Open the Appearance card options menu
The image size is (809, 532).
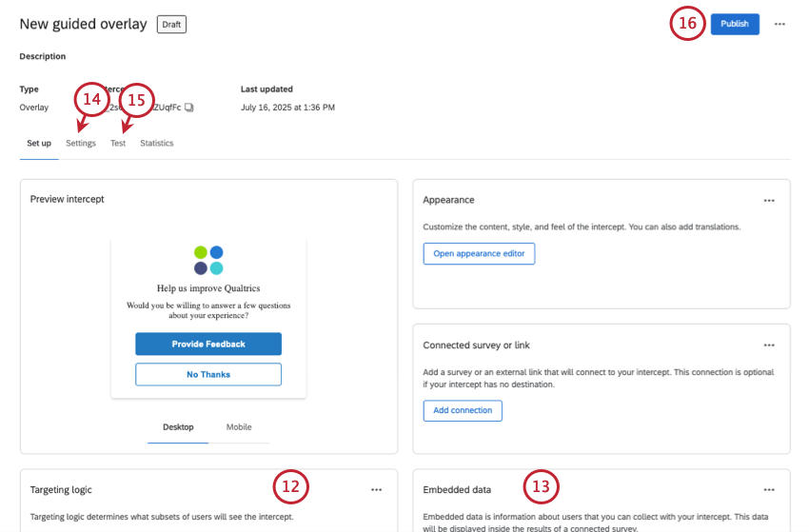point(769,201)
